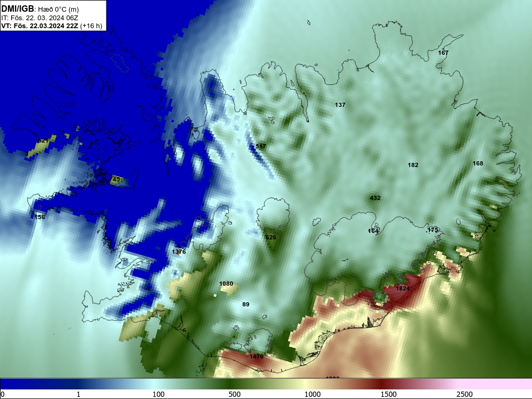The width and height of the screenshot is (532, 399).
Task: Click the '100' label on the color scale
Action: pos(159,394)
